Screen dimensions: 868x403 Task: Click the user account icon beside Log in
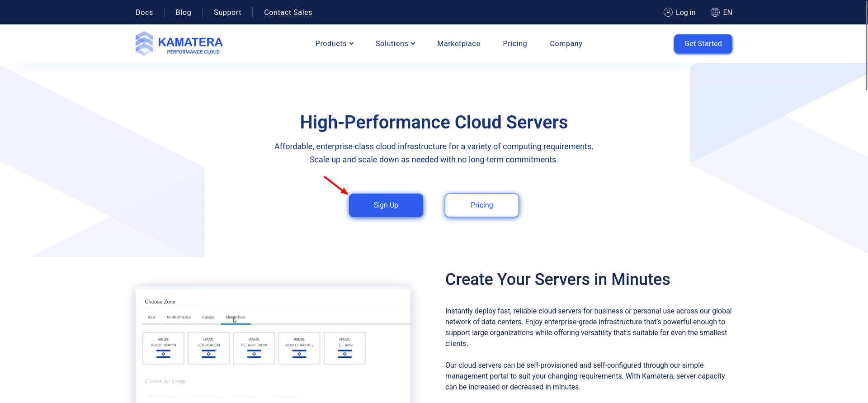click(x=668, y=12)
